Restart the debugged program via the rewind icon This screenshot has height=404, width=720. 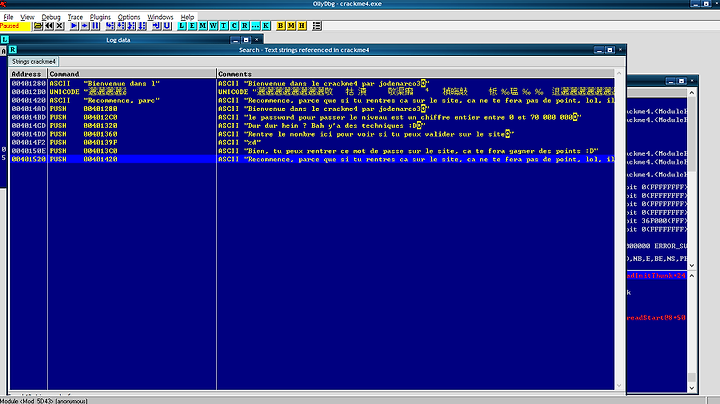[x=49, y=26]
